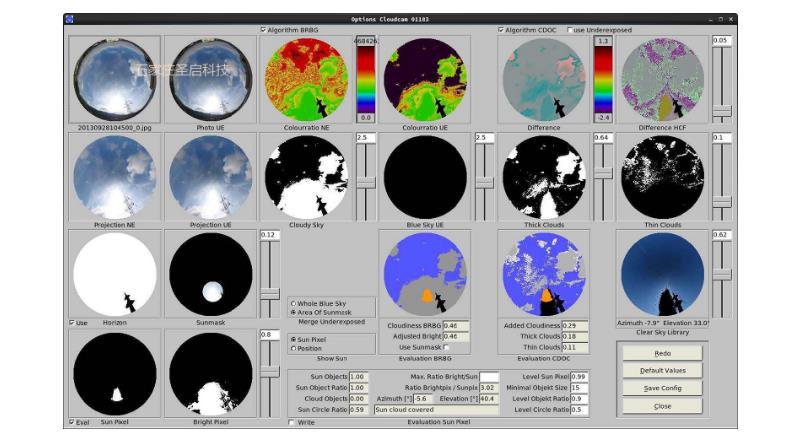Select the Photo UE thumbnail
The height and width of the screenshot is (442, 800).
point(211,80)
